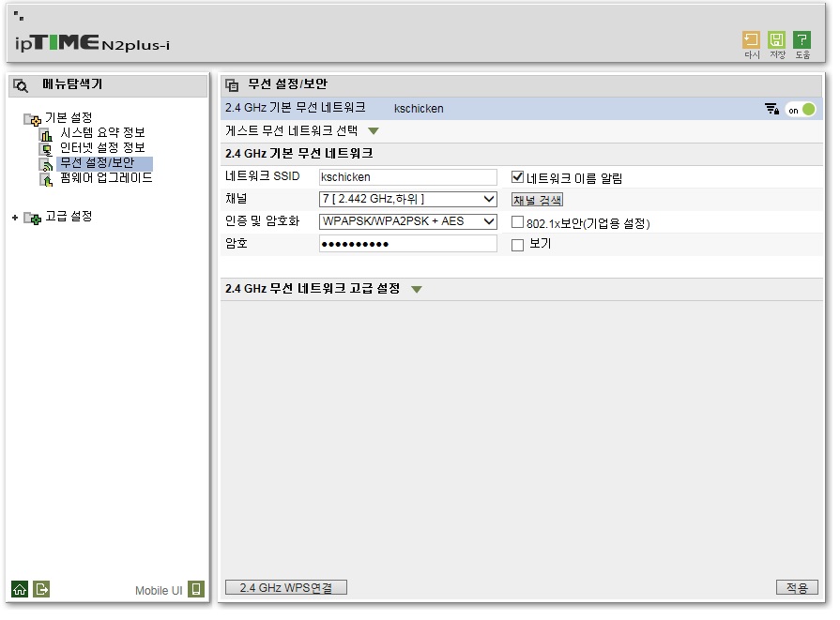The width and height of the screenshot is (840, 620).
Task: Open 인증 및 암호화 dropdown
Action: pos(408,221)
